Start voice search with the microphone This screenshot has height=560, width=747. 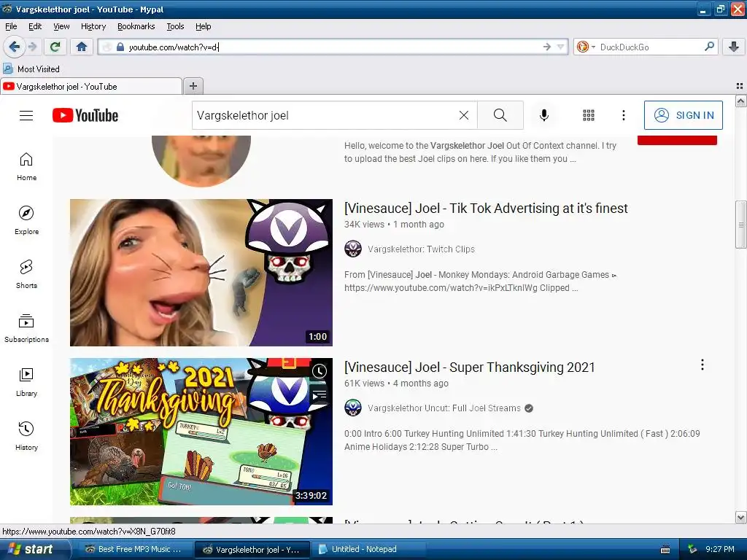[x=544, y=115]
